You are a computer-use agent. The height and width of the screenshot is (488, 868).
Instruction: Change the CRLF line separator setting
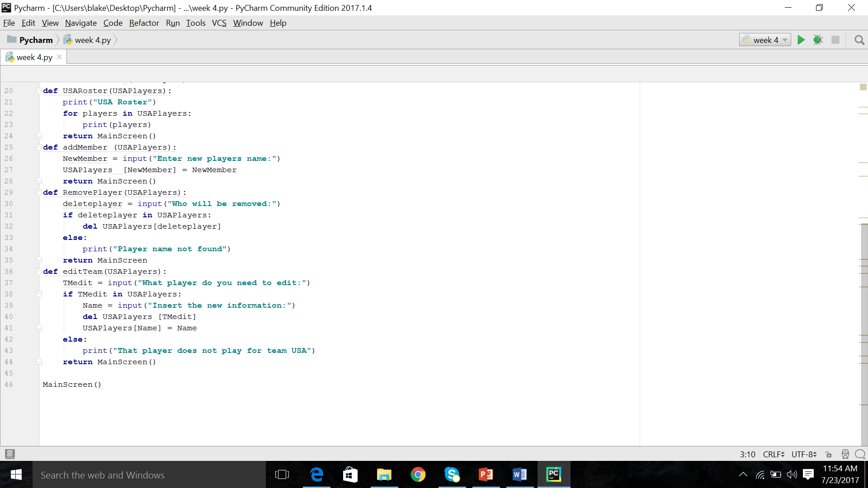773,454
